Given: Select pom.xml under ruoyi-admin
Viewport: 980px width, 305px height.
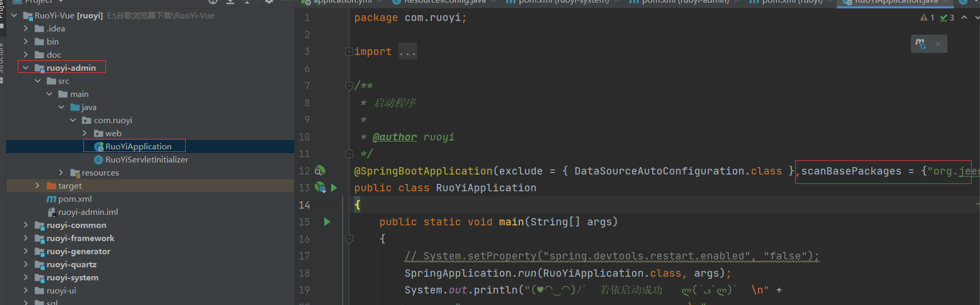Looking at the screenshot, I should (150, 199).
